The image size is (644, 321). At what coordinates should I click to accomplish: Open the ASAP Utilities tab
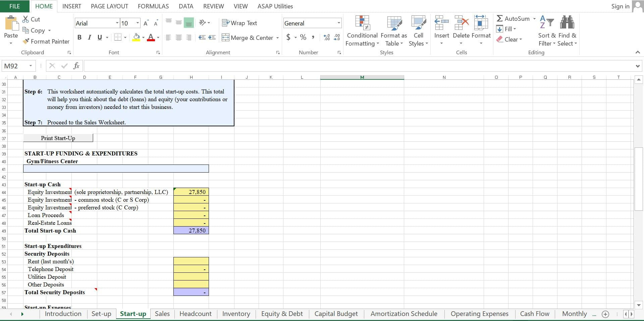pos(275,6)
